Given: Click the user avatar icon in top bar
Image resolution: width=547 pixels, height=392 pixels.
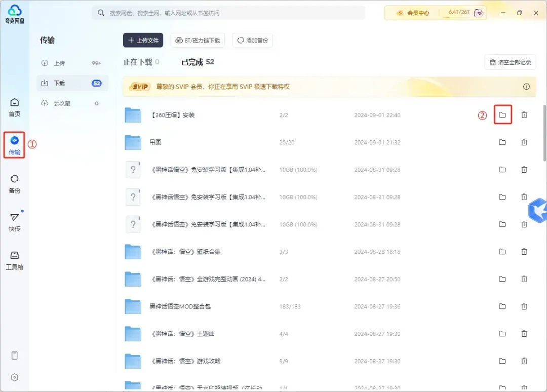Looking at the screenshot, I should [x=478, y=13].
